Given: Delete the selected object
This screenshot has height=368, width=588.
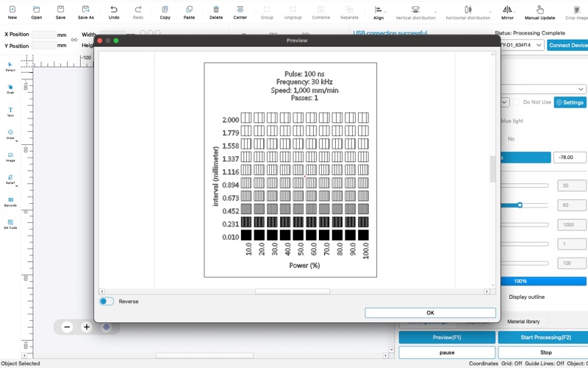Looking at the screenshot, I should coord(216,12).
